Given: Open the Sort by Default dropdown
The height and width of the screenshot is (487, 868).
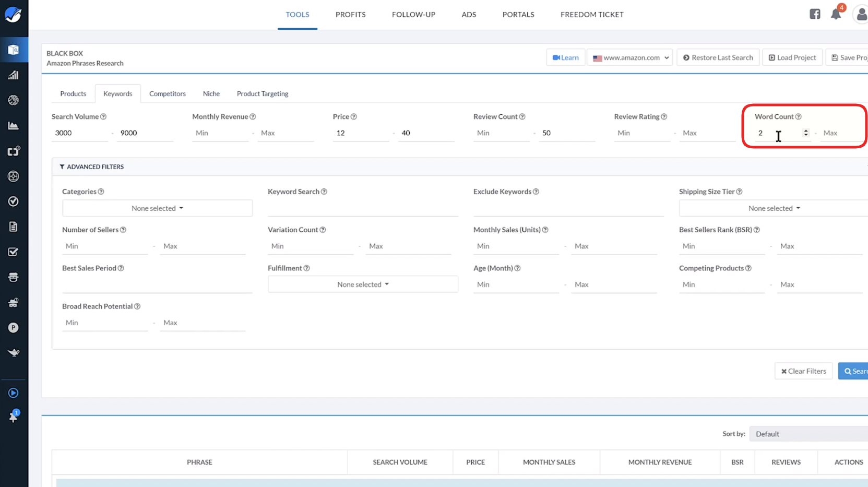Looking at the screenshot, I should pyautogui.click(x=808, y=434).
